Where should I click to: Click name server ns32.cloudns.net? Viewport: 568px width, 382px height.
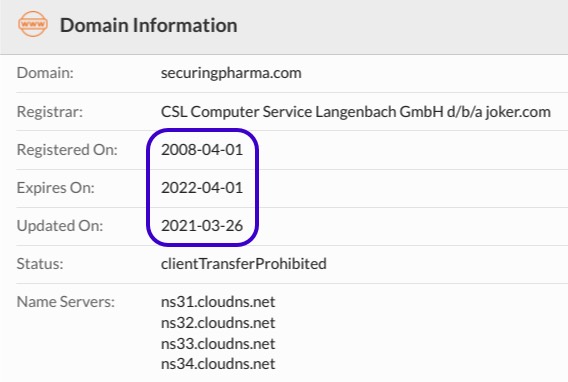click(x=218, y=323)
